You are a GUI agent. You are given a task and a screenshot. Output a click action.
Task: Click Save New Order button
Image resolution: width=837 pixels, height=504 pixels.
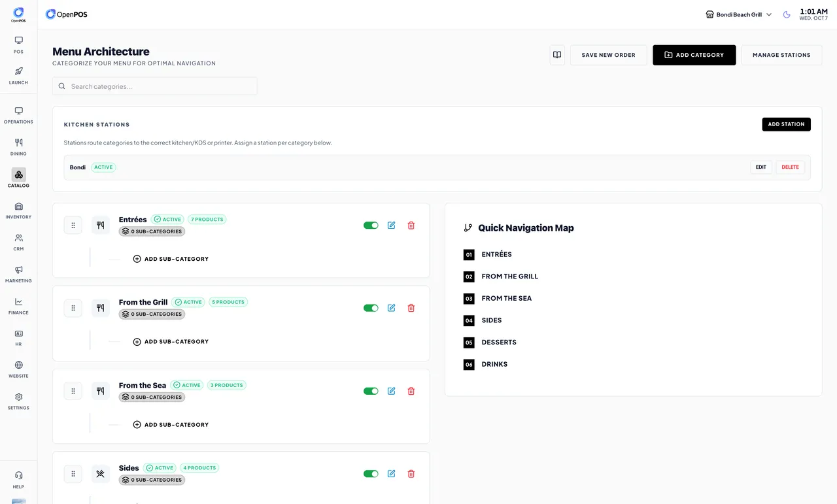[x=608, y=55]
